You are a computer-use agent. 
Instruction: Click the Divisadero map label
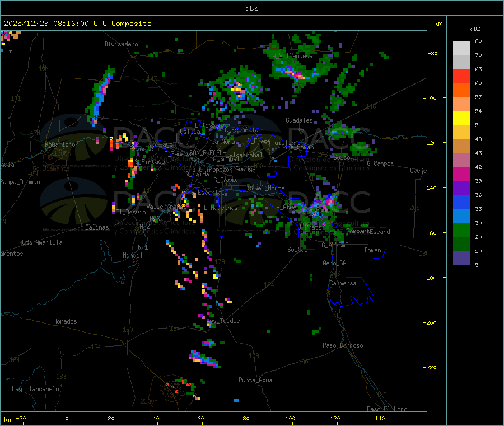(121, 44)
